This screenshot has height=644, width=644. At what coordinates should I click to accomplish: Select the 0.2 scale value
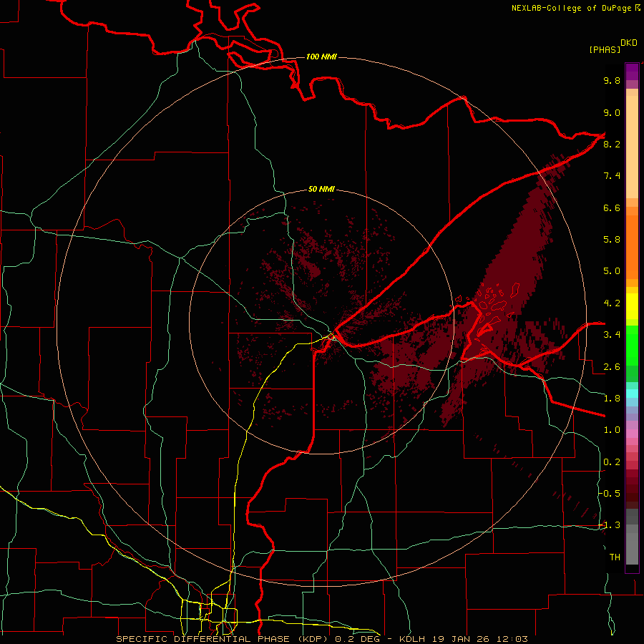pyautogui.click(x=612, y=462)
